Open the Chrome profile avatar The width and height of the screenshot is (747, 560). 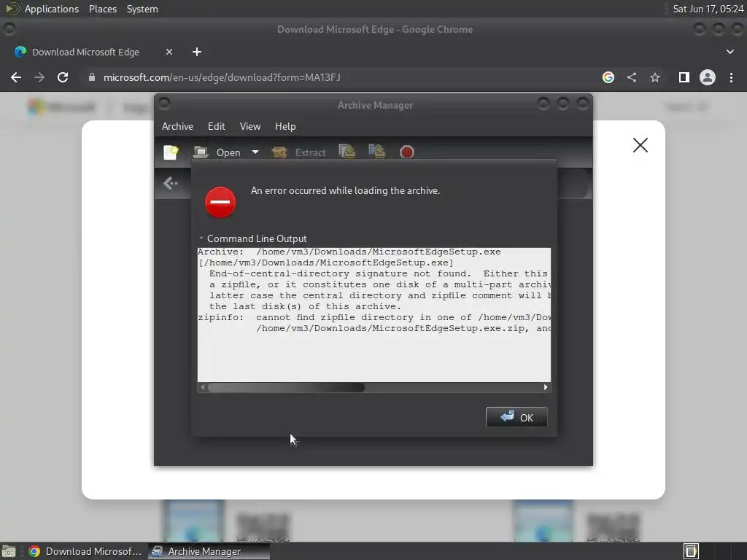tap(708, 77)
